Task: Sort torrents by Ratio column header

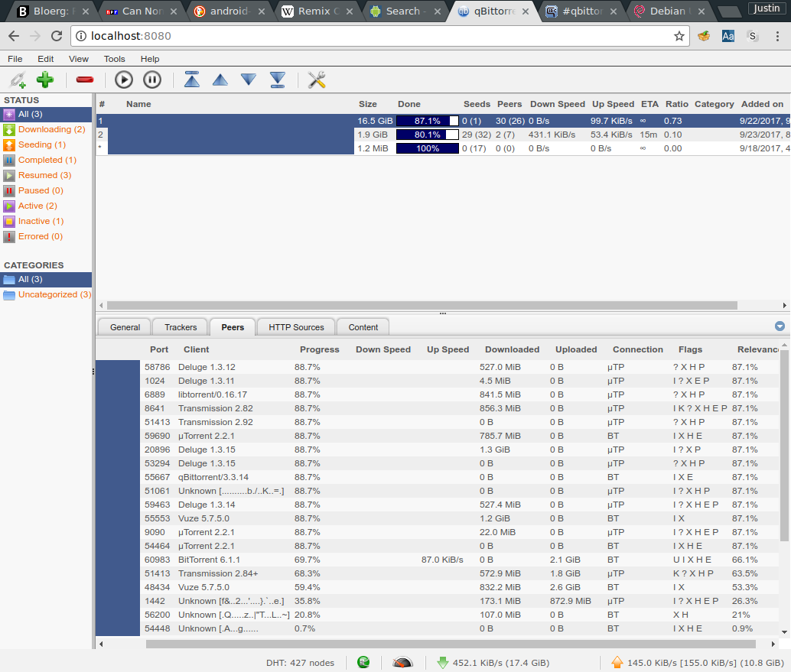Action: 676,104
